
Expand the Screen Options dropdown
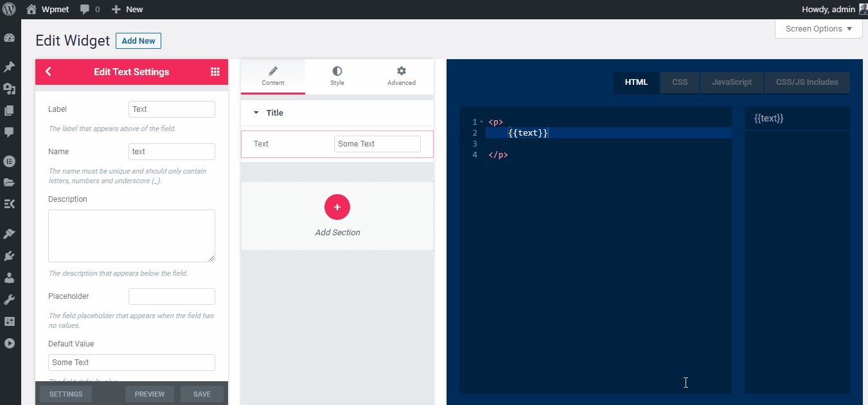819,29
